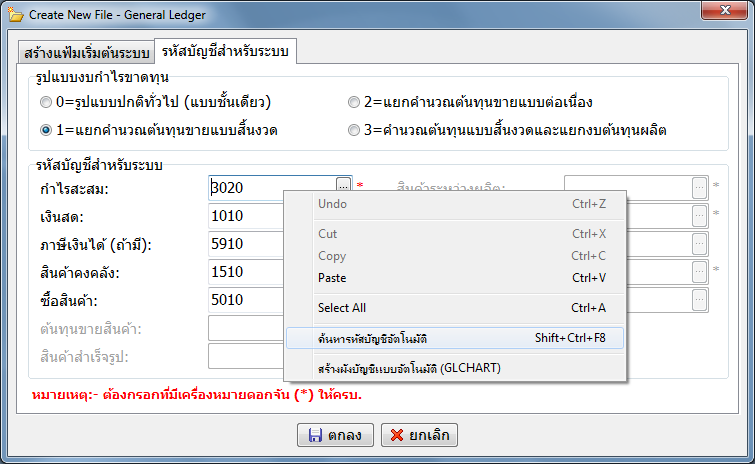Click browse button next to กำไรสะสม field
Image resolution: width=755 pixels, height=464 pixels.
pyautogui.click(x=344, y=187)
